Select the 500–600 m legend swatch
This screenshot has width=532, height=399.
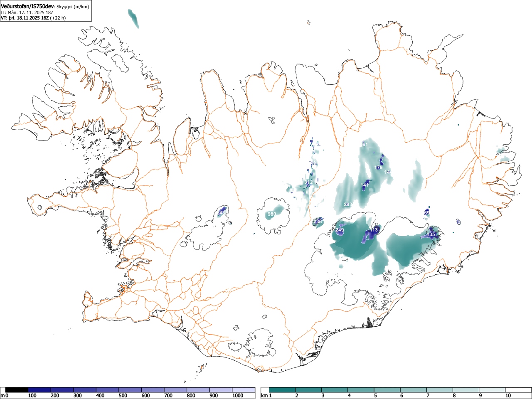coord(130,390)
